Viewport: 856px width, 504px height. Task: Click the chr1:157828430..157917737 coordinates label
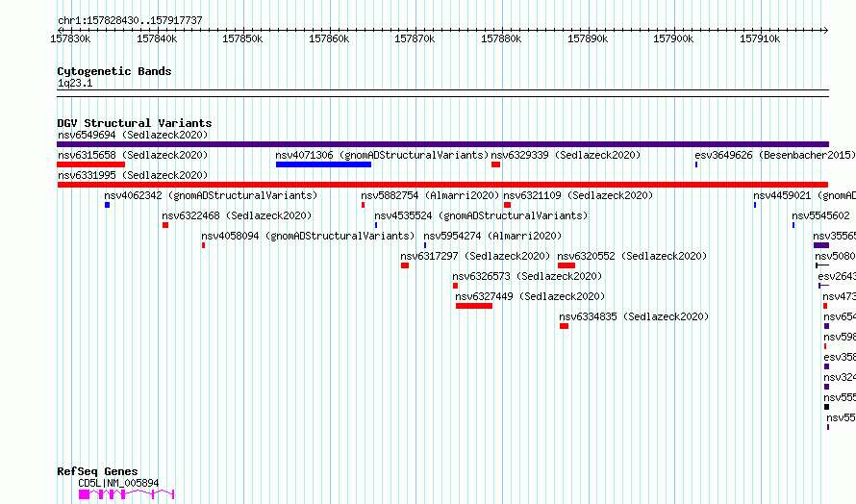(x=130, y=20)
